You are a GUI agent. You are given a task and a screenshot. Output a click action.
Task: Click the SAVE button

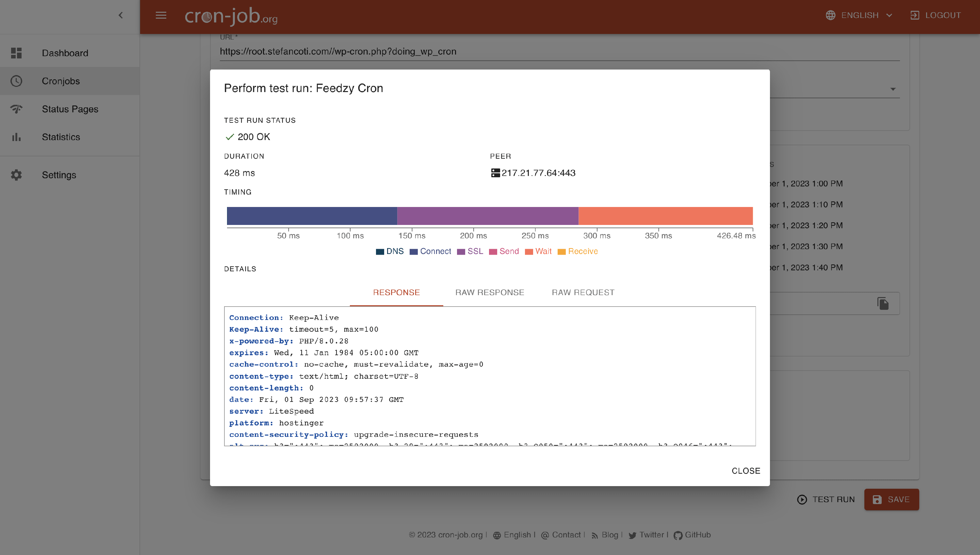pyautogui.click(x=891, y=499)
